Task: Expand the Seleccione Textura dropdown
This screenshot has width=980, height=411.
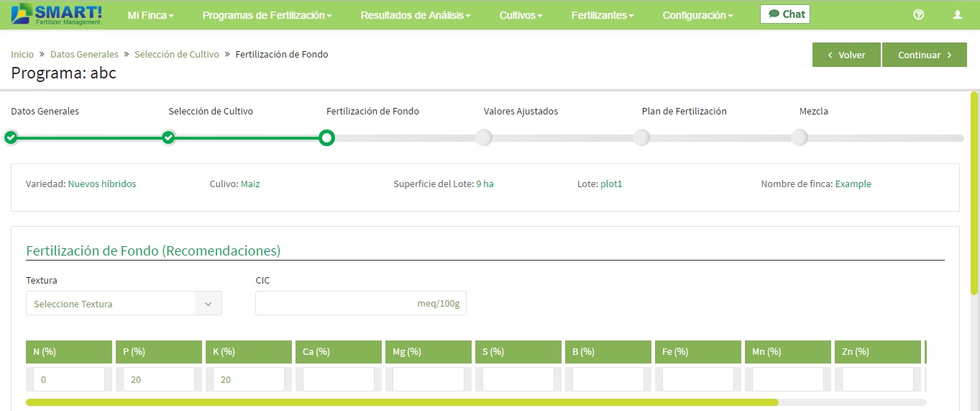Action: tap(124, 303)
